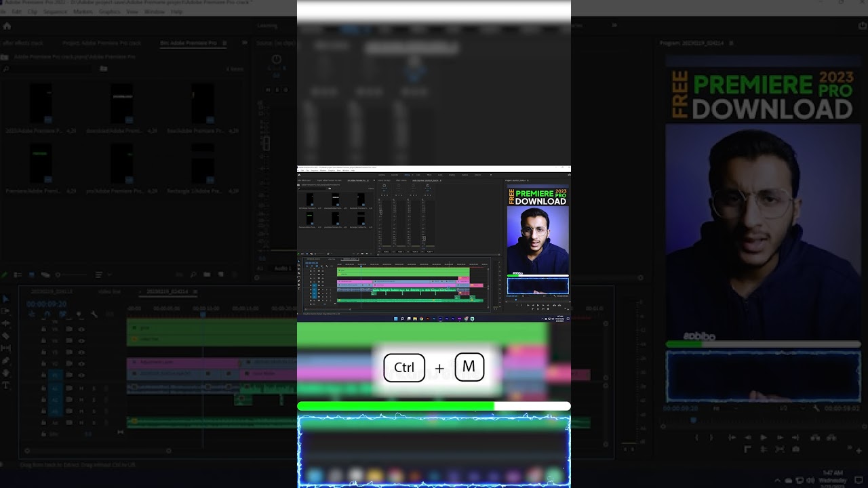This screenshot has width=868, height=488.
Task: Select the Track Select Forward tool
Action: coord(6,311)
